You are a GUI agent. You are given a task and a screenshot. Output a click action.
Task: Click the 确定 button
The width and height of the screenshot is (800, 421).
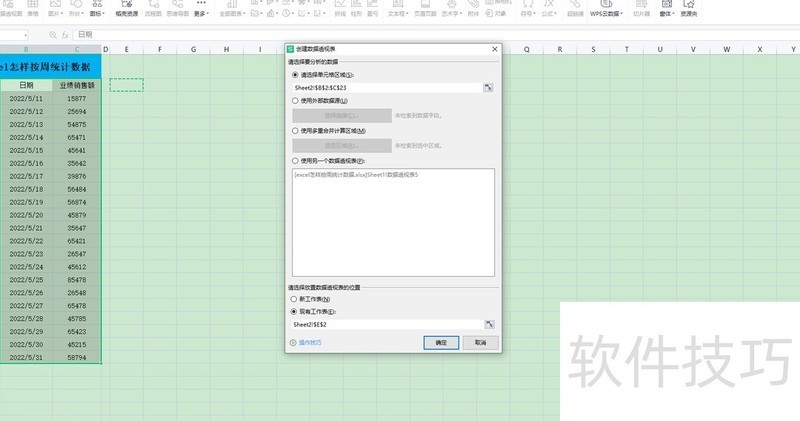(441, 342)
